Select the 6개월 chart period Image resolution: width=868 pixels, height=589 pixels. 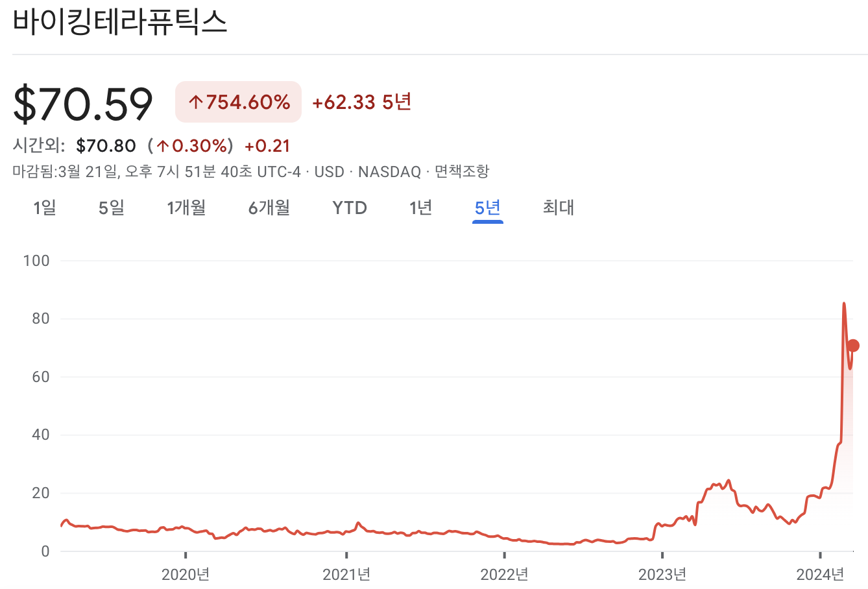(268, 208)
